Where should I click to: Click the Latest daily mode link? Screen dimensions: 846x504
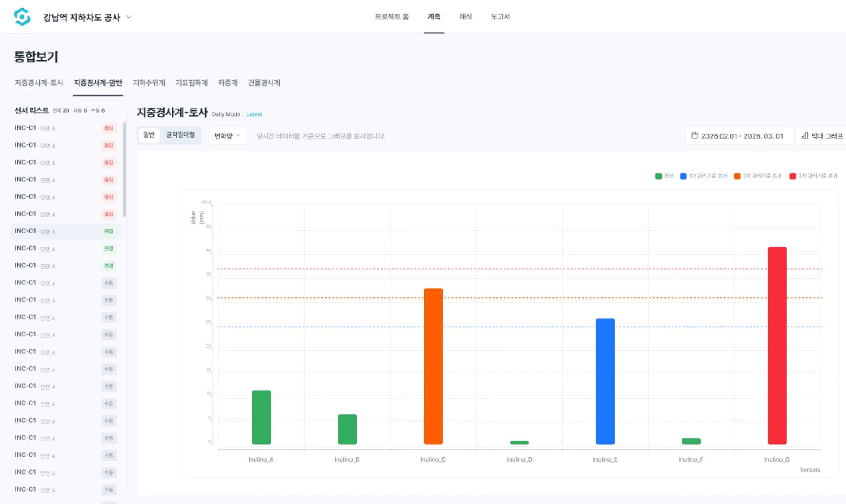click(x=254, y=114)
